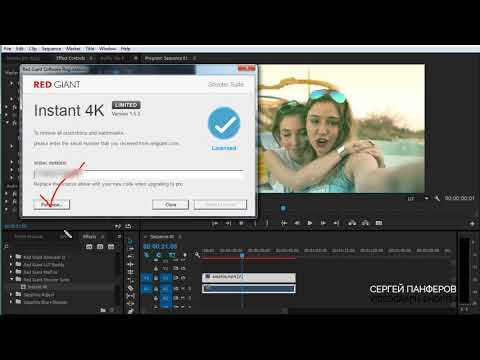This screenshot has height=360, width=480.
Task: Click the YUV Effects filter icon
Action: (x=111, y=247)
